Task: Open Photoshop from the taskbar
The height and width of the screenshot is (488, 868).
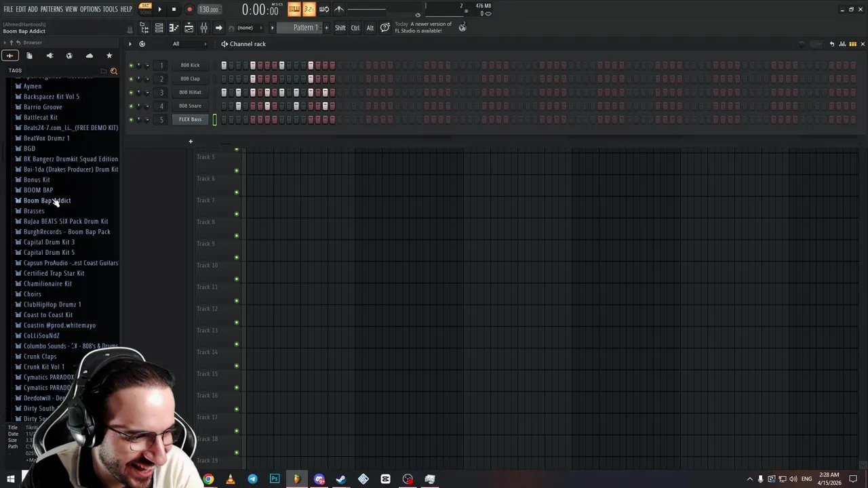Action: 275,479
